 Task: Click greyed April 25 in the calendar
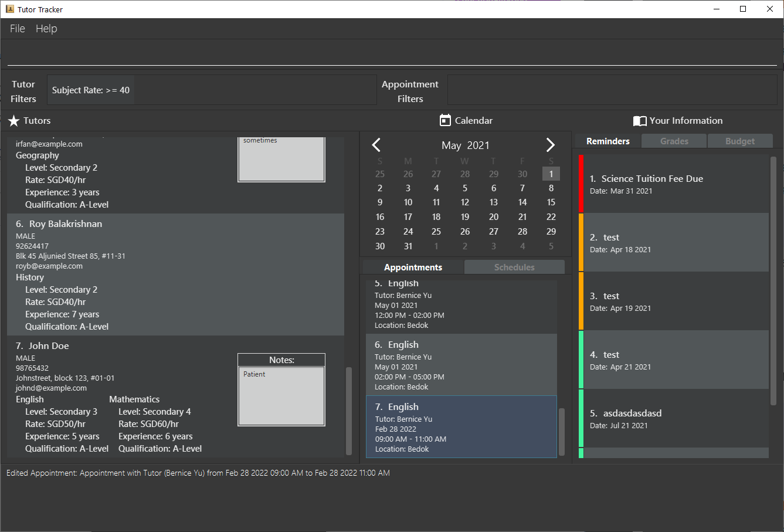tap(380, 174)
